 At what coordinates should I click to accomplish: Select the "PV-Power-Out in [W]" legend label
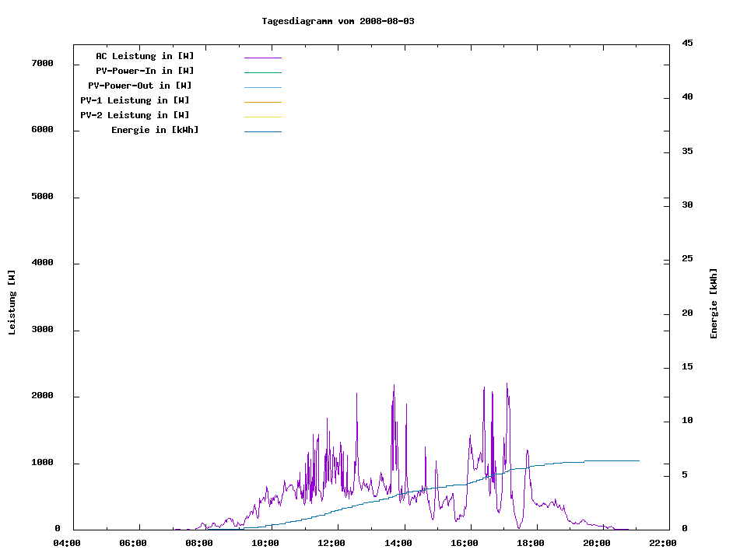point(140,86)
